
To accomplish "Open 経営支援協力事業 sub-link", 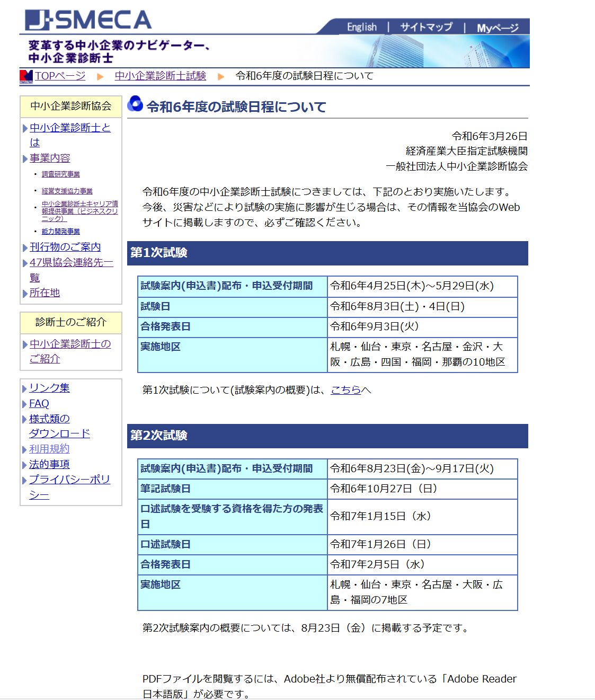I will (67, 191).
